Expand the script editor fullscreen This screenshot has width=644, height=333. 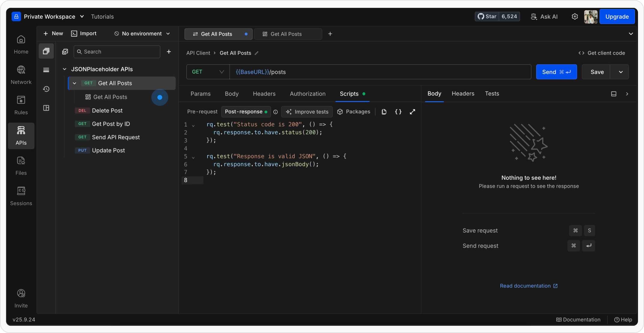pyautogui.click(x=412, y=112)
